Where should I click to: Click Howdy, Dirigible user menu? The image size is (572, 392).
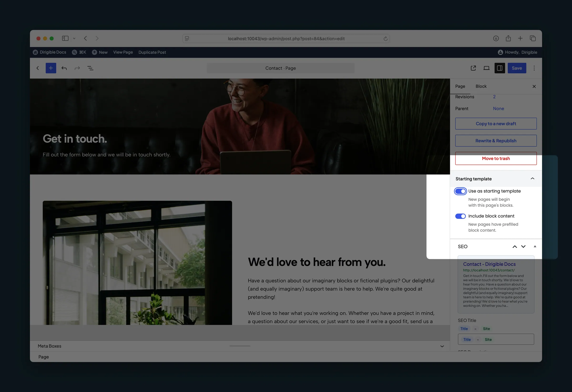click(x=517, y=52)
